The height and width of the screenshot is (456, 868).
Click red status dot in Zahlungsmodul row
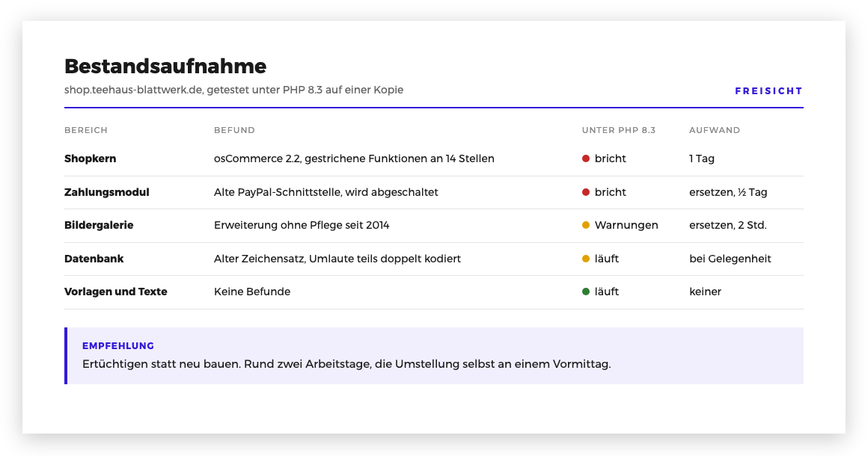click(586, 192)
